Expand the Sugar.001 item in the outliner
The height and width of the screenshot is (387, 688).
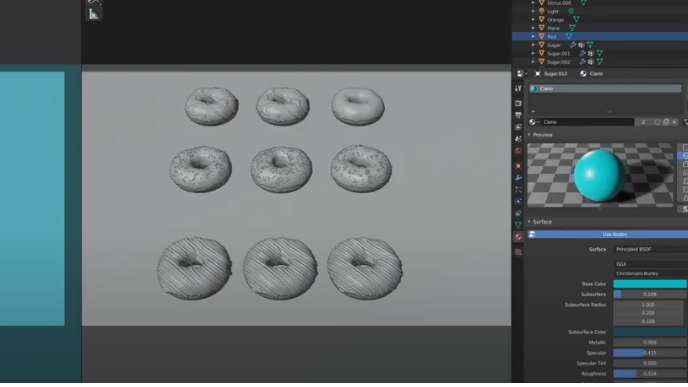[x=533, y=53]
